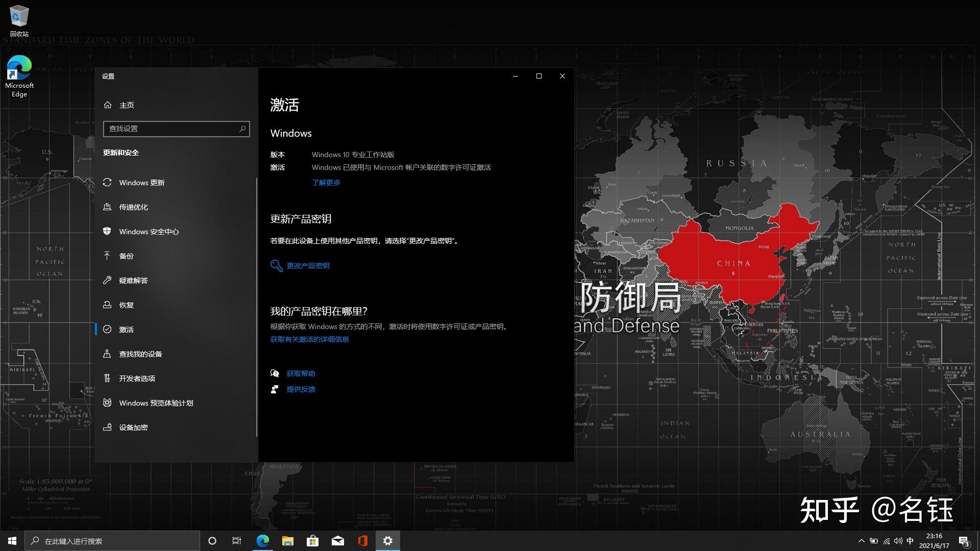980x551 pixels.
Task: Click 更改产品密钥 link
Action: click(x=308, y=266)
